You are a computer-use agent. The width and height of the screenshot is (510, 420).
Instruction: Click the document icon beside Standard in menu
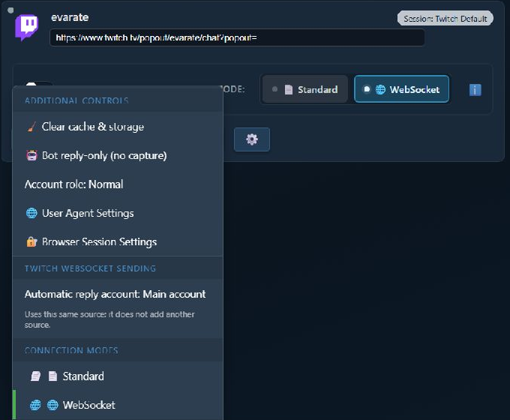(x=52, y=376)
